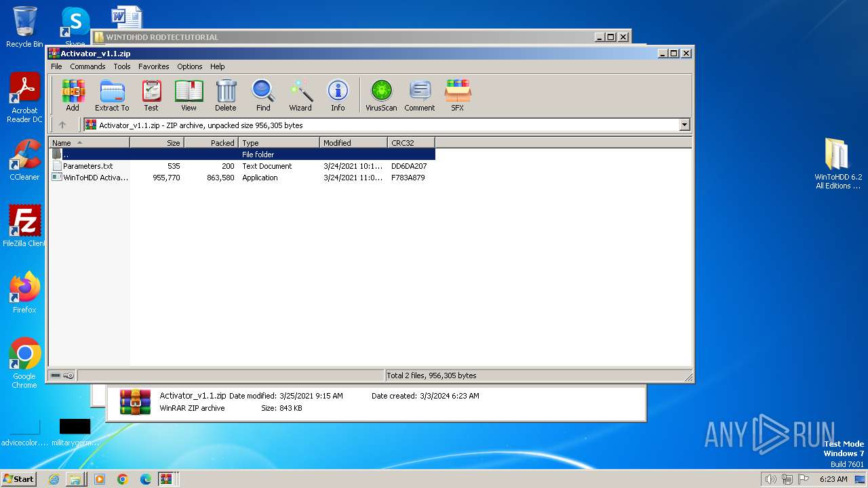Open Internet Explorer from the taskbar
Viewport: 868px width, 488px height.
click(54, 479)
